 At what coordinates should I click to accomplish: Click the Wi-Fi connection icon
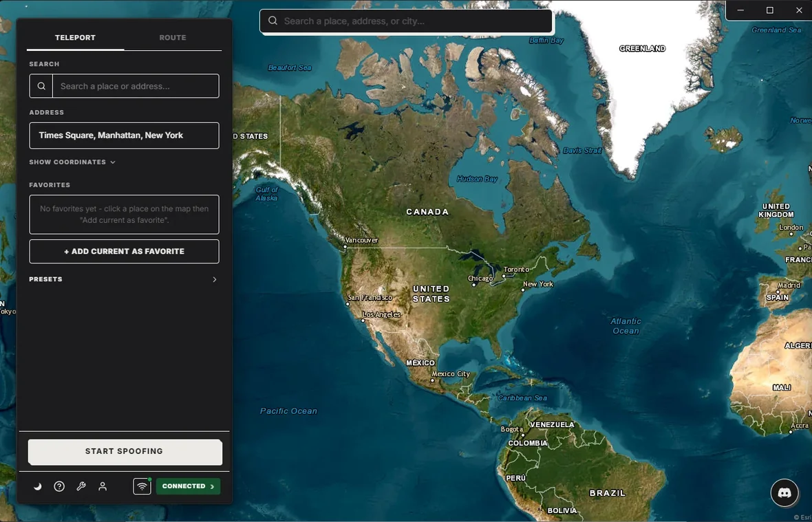(x=142, y=486)
